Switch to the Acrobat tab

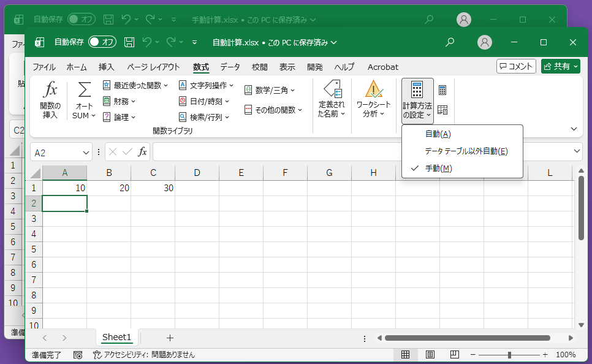click(x=383, y=67)
